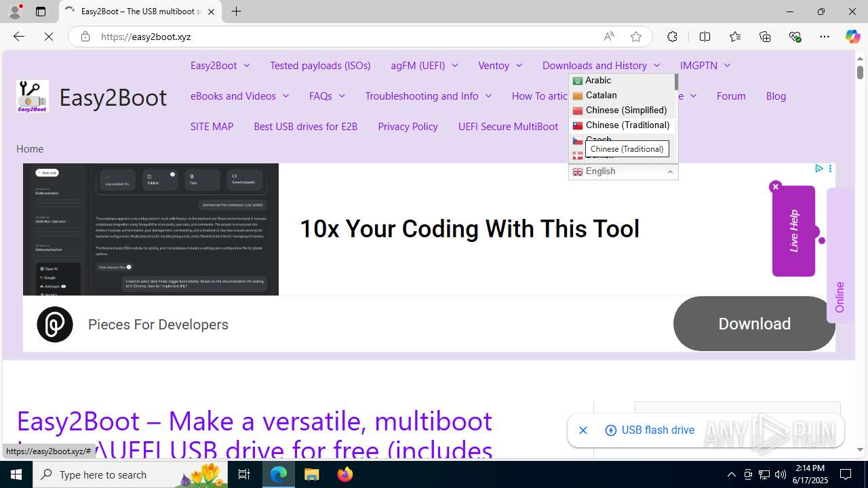The height and width of the screenshot is (488, 868).
Task: Open the notification center icon
Action: tap(846, 474)
